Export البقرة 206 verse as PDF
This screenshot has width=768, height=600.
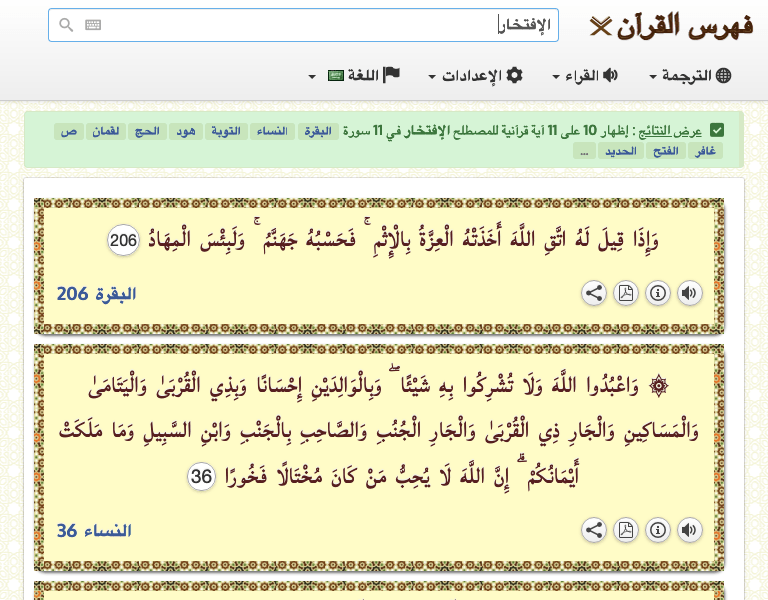coord(626,293)
